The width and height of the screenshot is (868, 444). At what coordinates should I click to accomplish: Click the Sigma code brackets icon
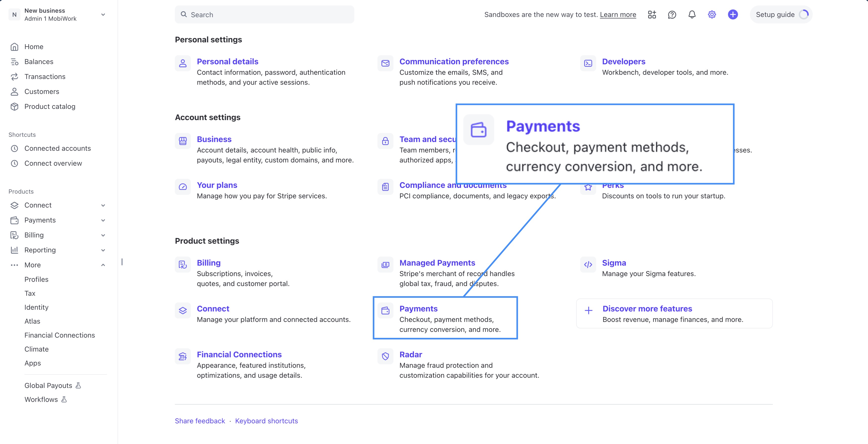tap(588, 265)
